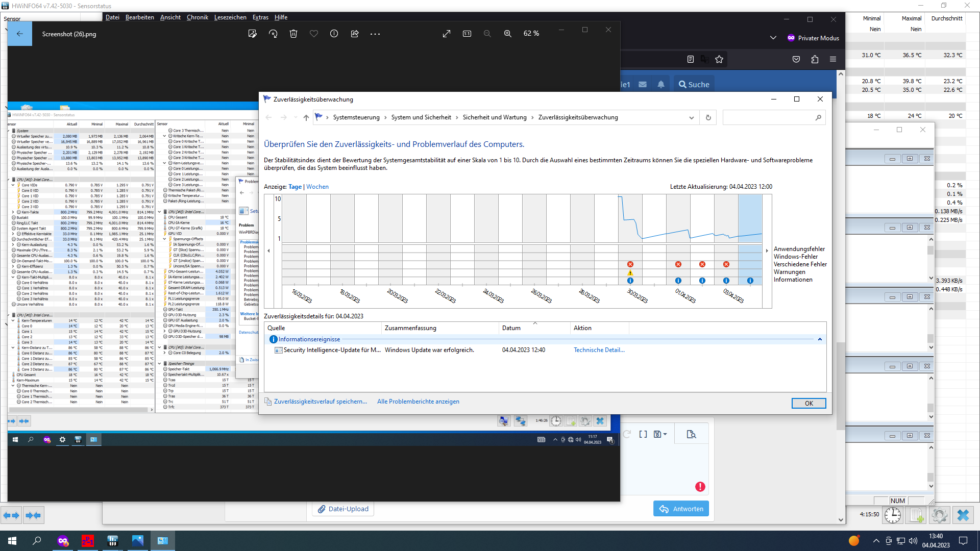The width and height of the screenshot is (980, 551).
Task: Open Windows Start menu
Action: 12,541
